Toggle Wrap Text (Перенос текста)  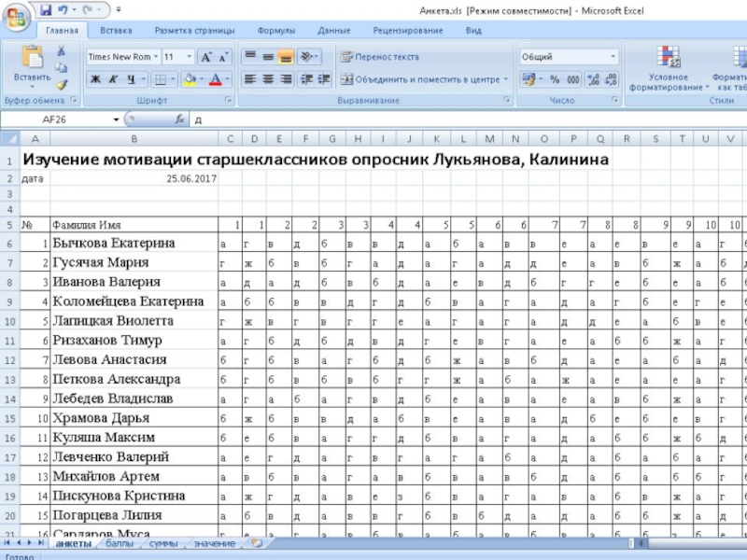tap(379, 57)
